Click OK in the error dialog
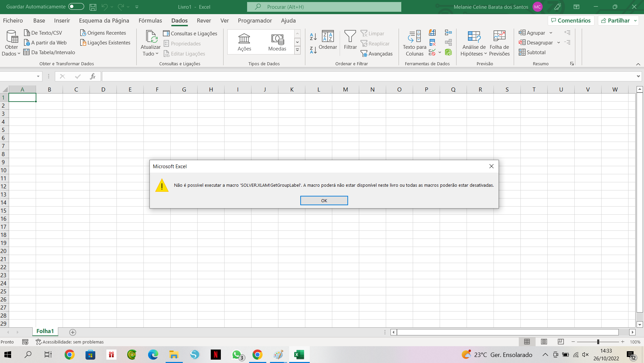This screenshot has width=644, height=363. [x=324, y=201]
